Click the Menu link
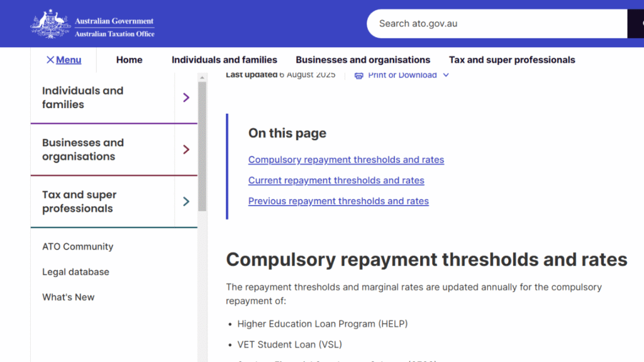The image size is (644, 362). coord(69,60)
